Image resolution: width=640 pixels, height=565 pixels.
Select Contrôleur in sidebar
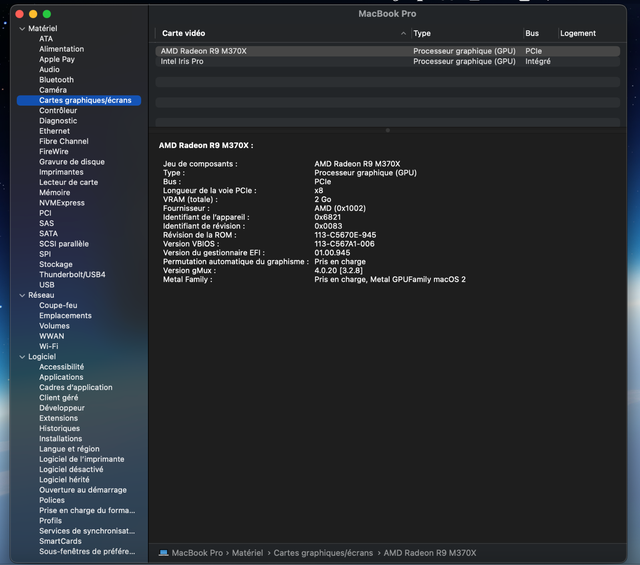click(x=58, y=111)
